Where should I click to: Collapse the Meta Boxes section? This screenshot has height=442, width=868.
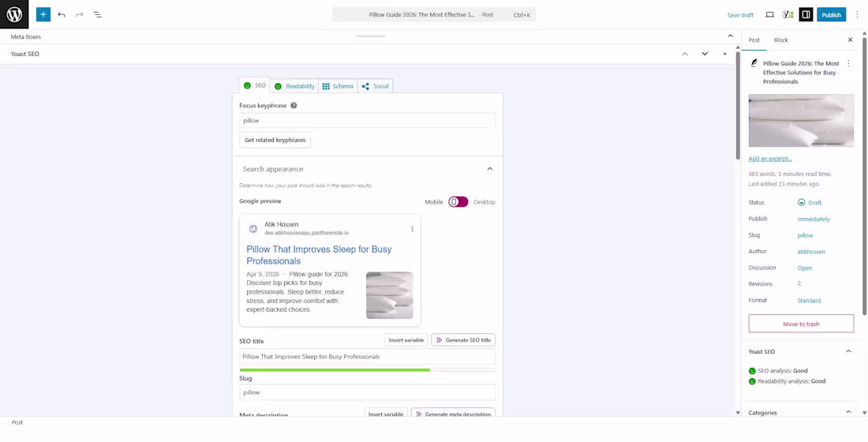pyautogui.click(x=730, y=36)
